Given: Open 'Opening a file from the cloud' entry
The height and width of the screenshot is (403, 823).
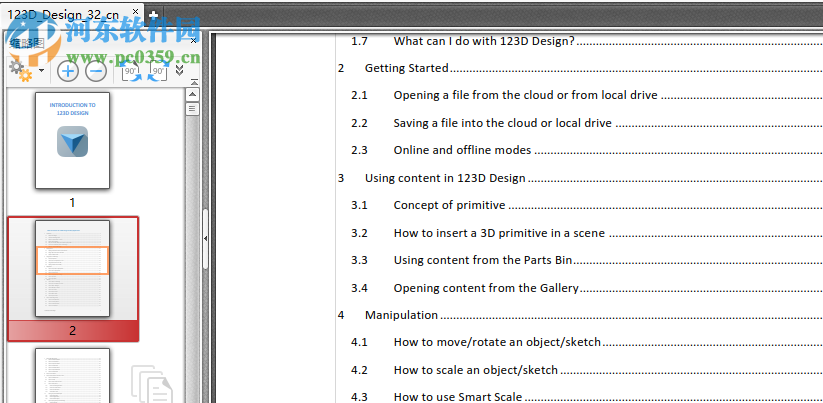Looking at the screenshot, I should click(525, 96).
